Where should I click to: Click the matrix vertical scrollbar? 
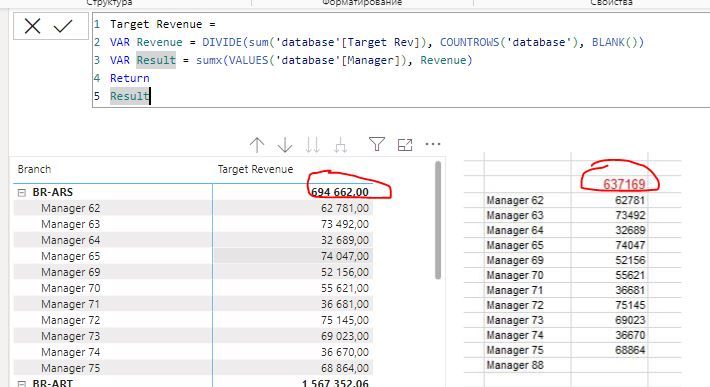click(437, 220)
